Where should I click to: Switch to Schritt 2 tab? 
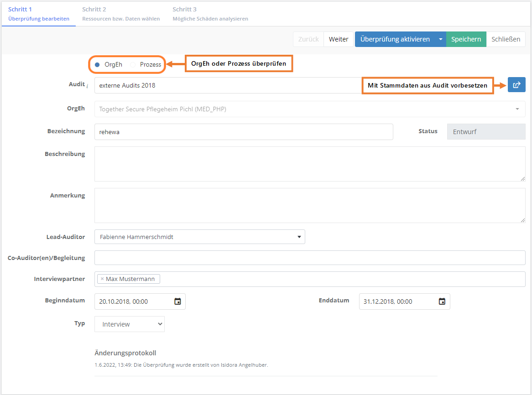point(120,14)
